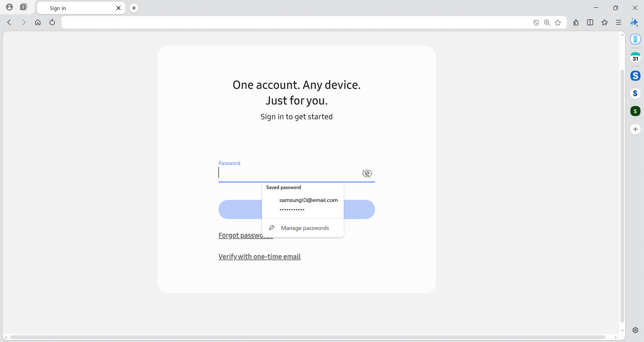
Task: Click Verify with one-time email
Action: click(x=259, y=256)
